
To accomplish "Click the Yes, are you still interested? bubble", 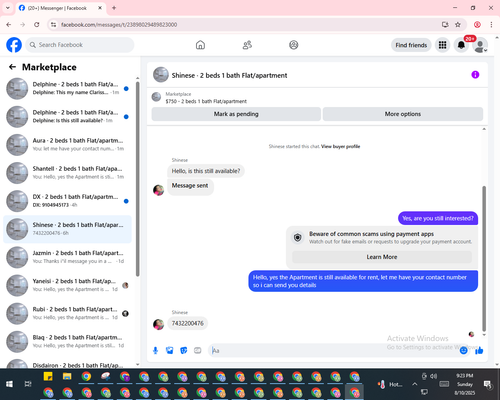I will pyautogui.click(x=438, y=218).
